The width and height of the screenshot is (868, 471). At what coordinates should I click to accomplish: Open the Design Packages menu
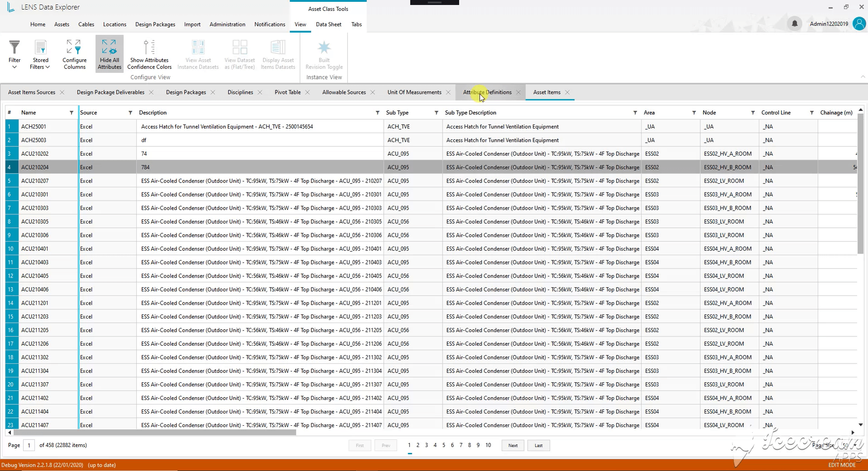pyautogui.click(x=155, y=24)
